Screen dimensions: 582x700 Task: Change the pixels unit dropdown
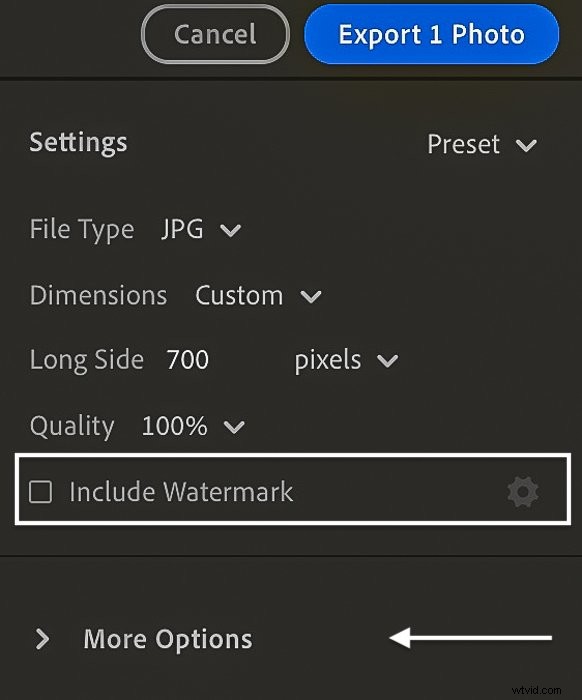coord(346,360)
